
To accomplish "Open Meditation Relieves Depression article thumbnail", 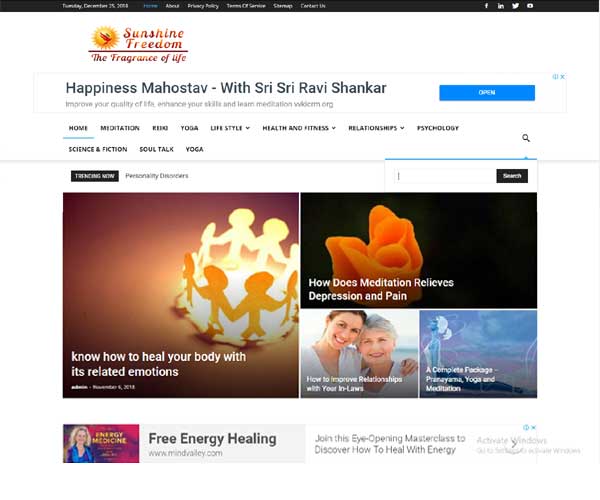I will click(x=419, y=251).
